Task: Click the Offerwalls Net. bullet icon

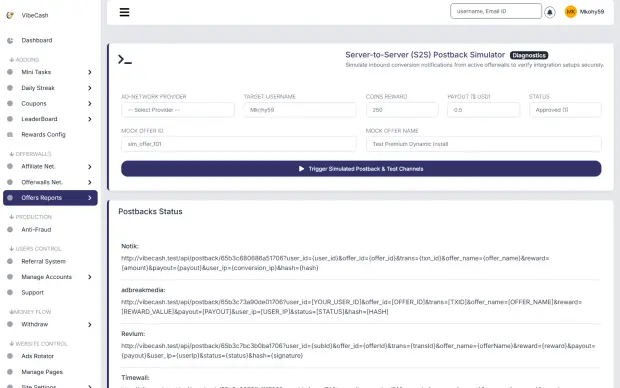Action: [x=10, y=182]
